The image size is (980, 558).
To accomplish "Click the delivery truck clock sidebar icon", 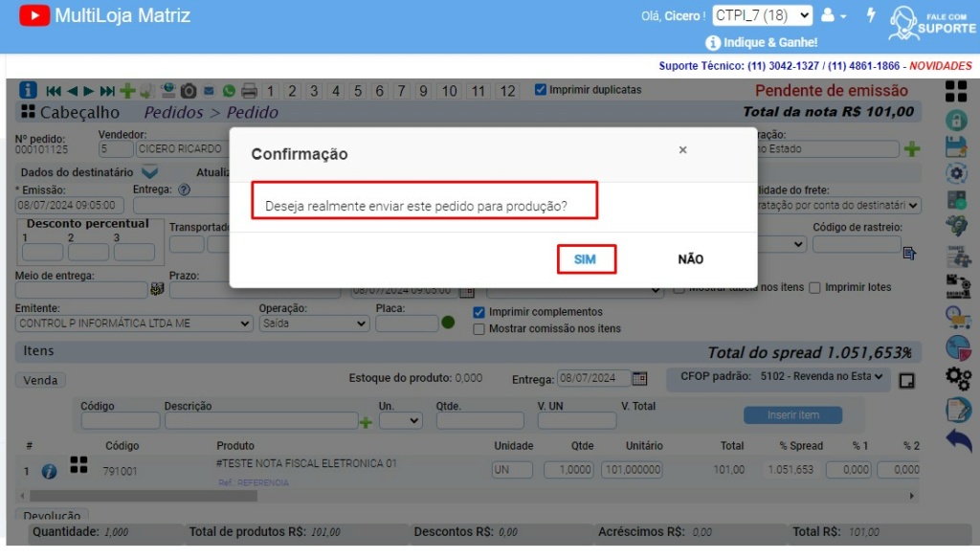I will [957, 318].
